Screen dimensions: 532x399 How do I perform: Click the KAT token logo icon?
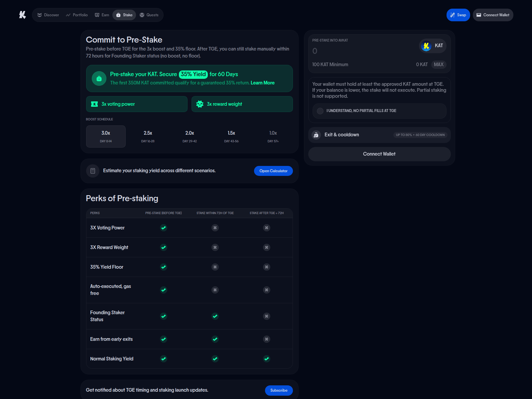pos(426,46)
